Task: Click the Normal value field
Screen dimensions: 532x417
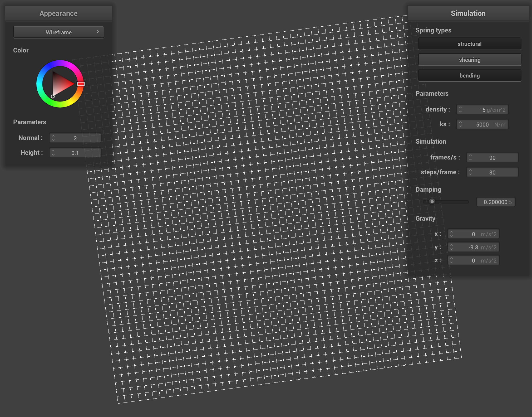Action: tap(75, 138)
